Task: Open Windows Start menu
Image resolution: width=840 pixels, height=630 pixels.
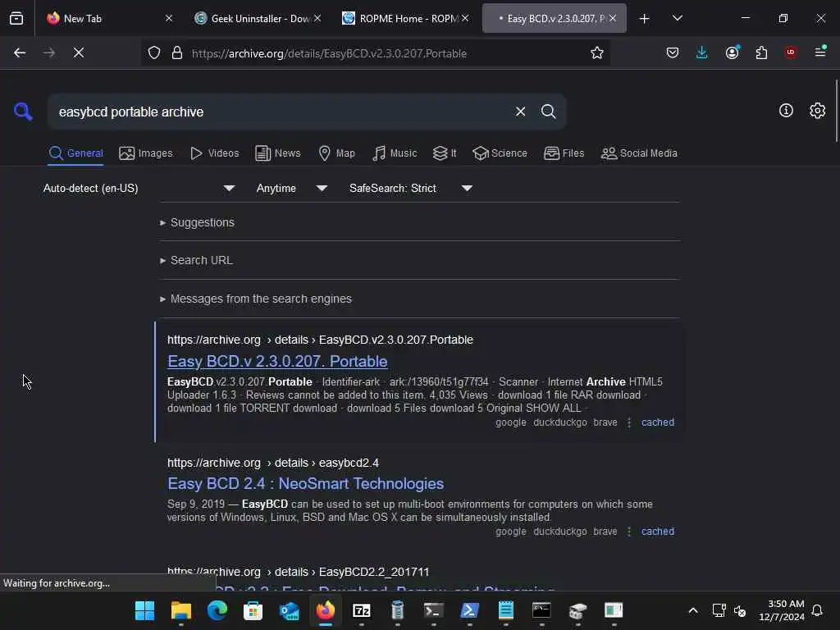Action: tap(144, 610)
